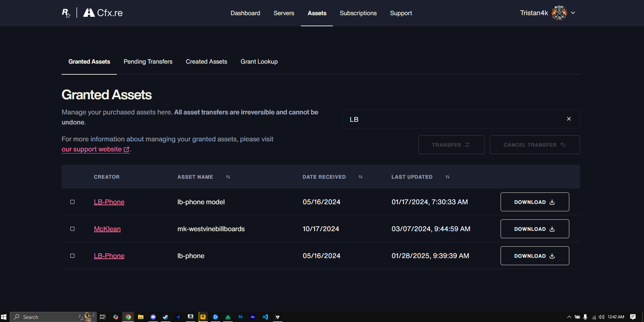Open the volume control tray icon
644x322 pixels.
602,317
